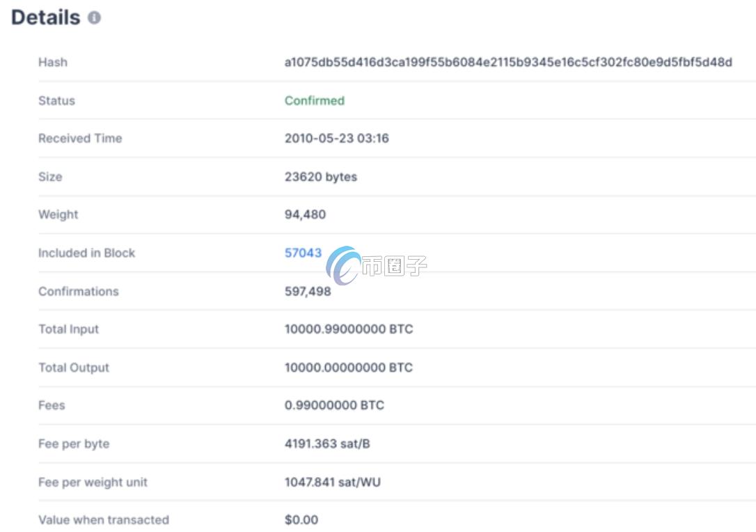Click the info icon beside Details heading
756x532 pixels.
95,18
